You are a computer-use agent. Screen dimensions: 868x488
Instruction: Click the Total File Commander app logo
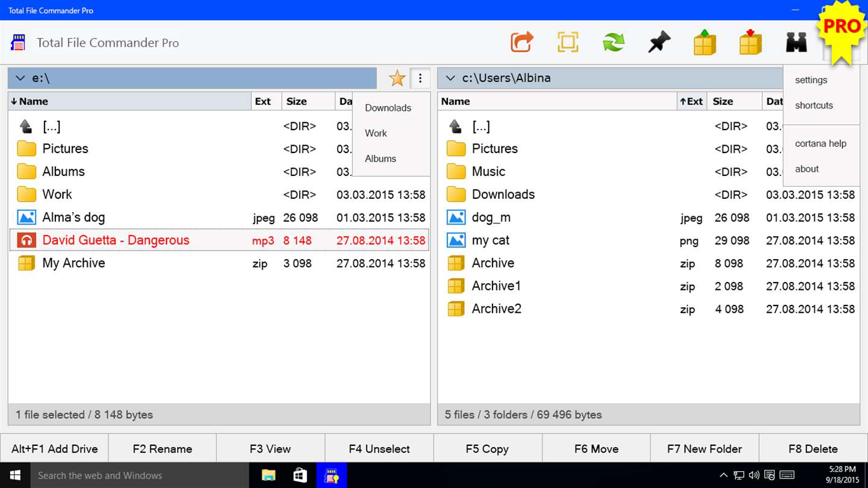tap(19, 43)
